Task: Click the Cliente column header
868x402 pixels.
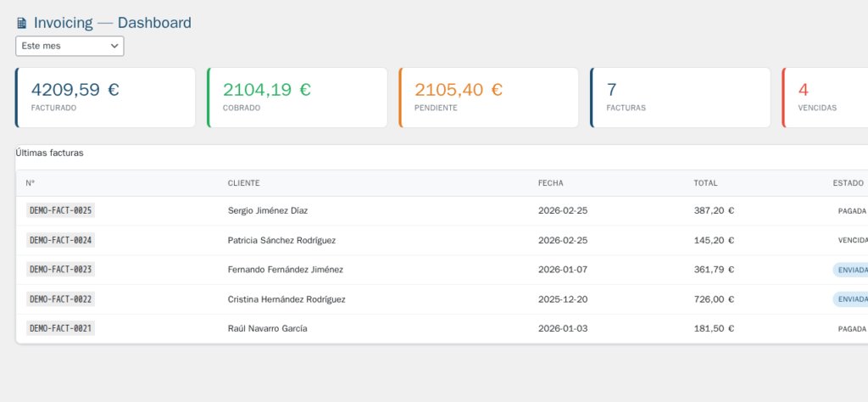Action: click(243, 183)
